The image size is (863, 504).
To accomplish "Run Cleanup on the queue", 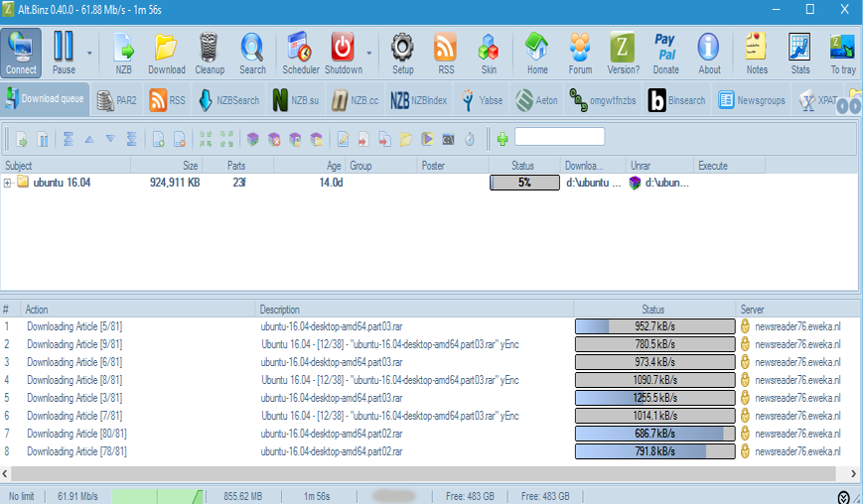I will pyautogui.click(x=210, y=53).
